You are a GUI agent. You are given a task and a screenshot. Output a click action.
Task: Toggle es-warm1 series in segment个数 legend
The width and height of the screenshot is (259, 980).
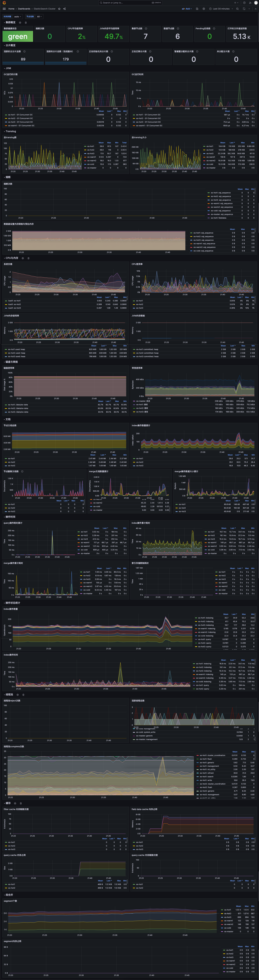(229, 921)
